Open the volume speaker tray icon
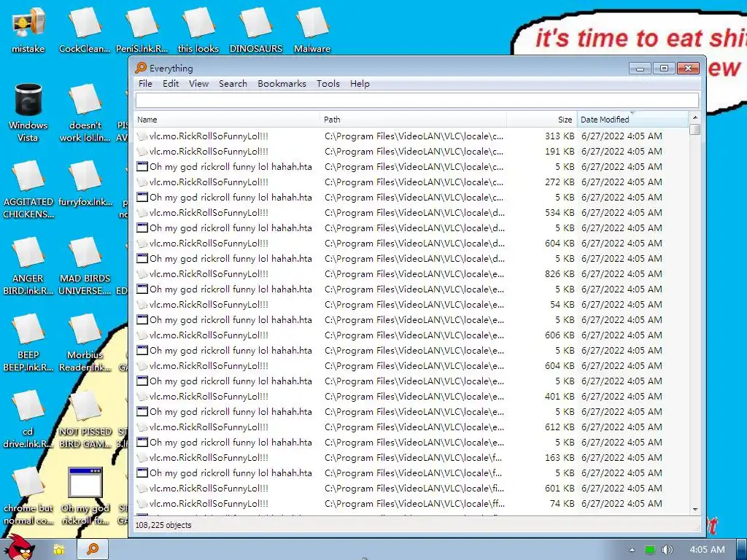 tap(667, 550)
